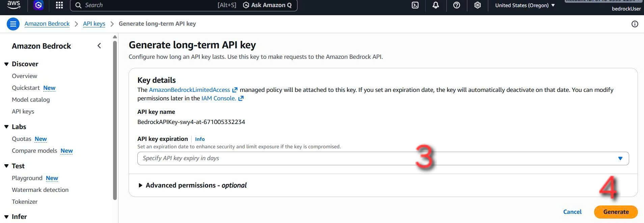644x223 pixels.
Task: Open the bedrockUser account menu
Action: 626,9
